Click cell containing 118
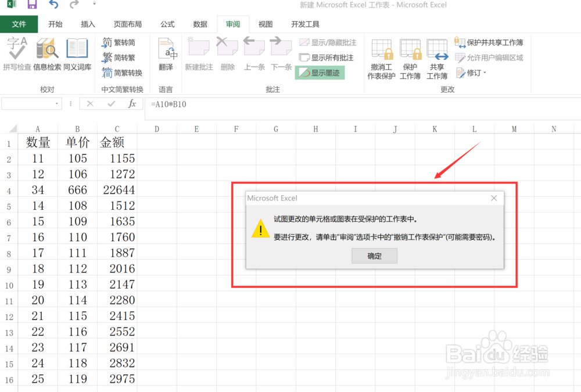The height and width of the screenshot is (392, 581). pyautogui.click(x=77, y=363)
